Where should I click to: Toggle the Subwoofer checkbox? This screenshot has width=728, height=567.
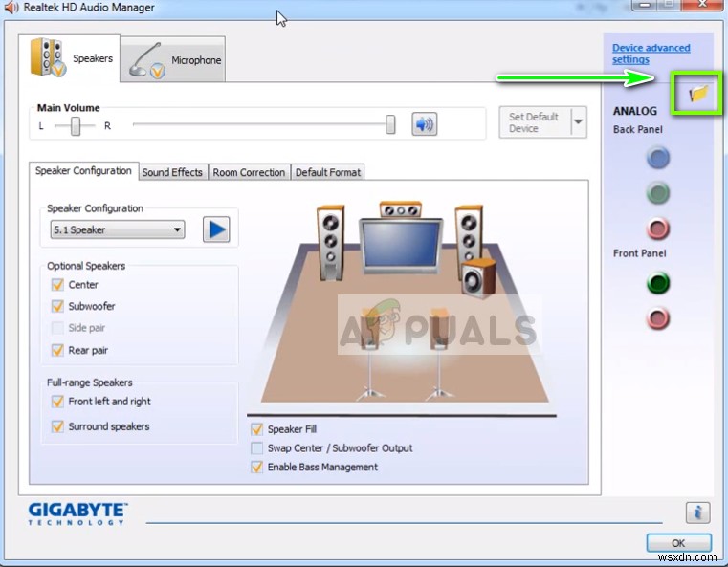pos(57,307)
